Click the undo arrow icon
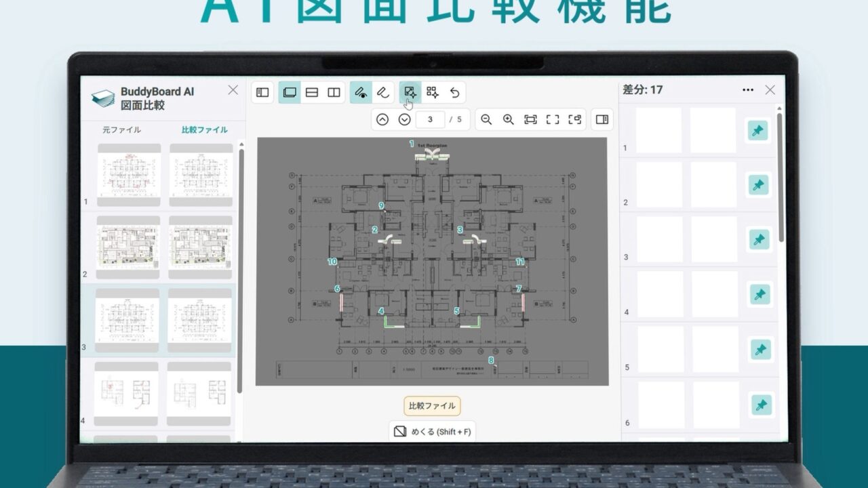Image resolution: width=868 pixels, height=488 pixels. [x=454, y=92]
